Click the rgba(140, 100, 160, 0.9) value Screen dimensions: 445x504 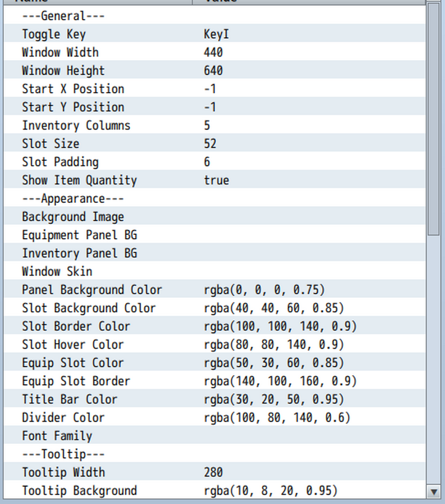coord(280,381)
